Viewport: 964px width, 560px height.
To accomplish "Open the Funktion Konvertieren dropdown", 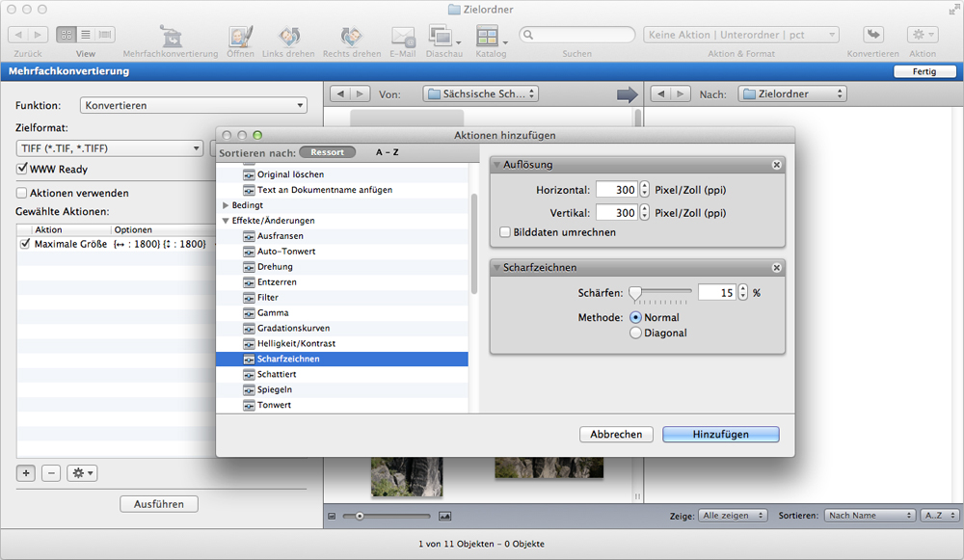I will coord(192,106).
